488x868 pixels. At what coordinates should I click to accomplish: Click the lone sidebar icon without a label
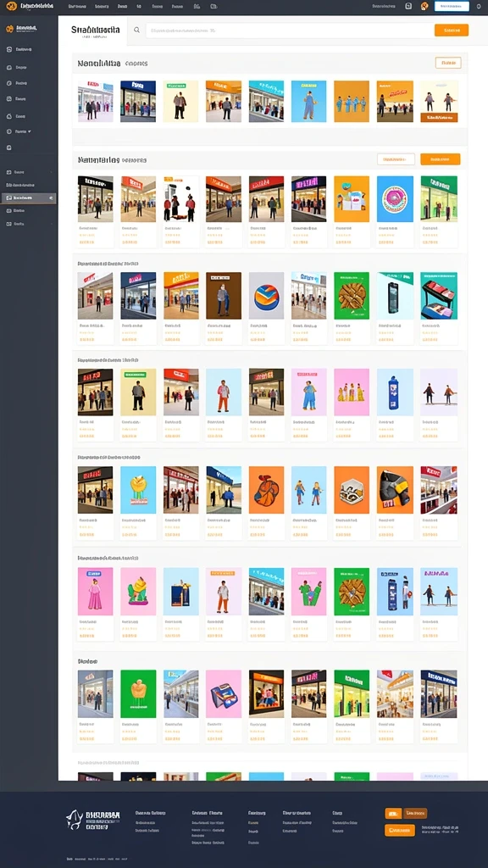pyautogui.click(x=8, y=147)
